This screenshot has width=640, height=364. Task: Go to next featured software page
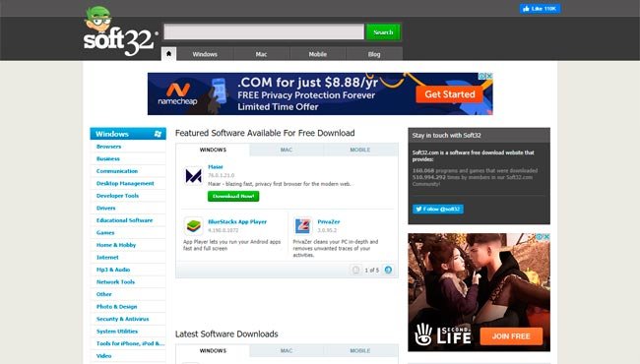click(x=388, y=270)
